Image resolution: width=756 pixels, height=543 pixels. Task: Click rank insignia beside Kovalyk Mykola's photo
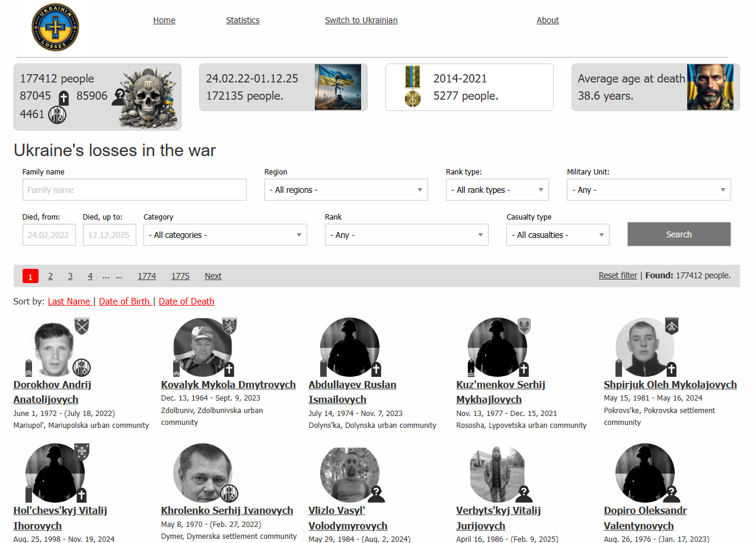point(176,368)
